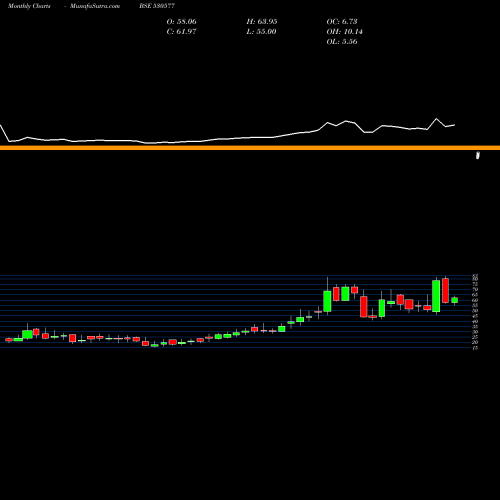Click the last small green candle
The image size is (500, 500).
pos(455,300)
